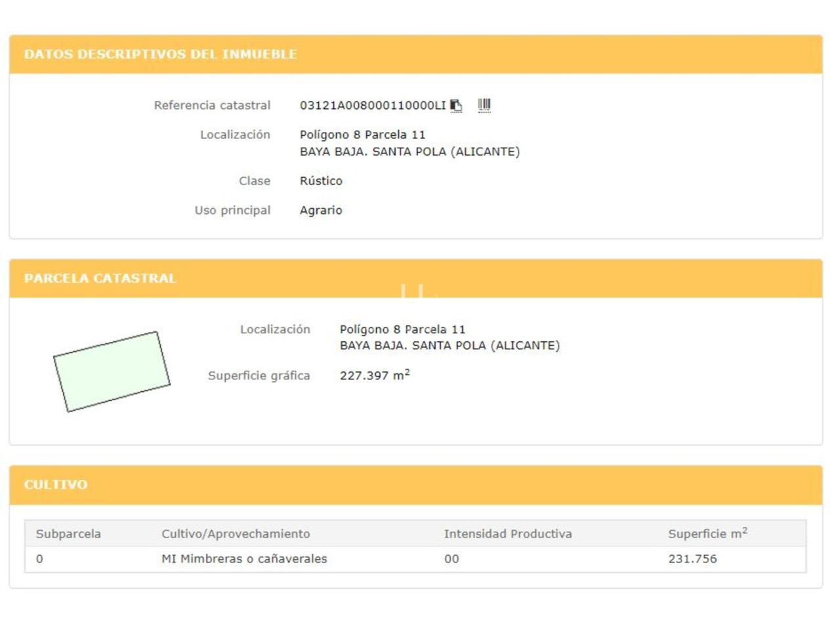Click the Agrario main use value
Image resolution: width=840 pixels, height=630 pixels.
(321, 211)
